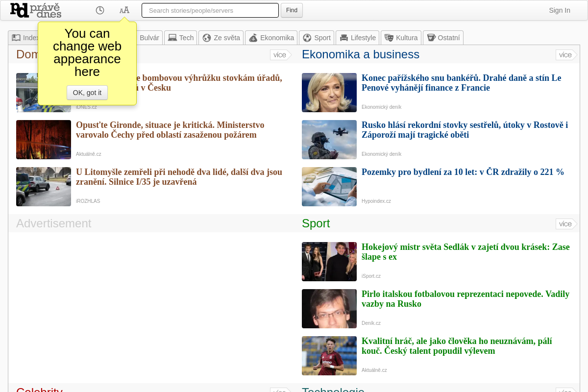Click the Sedlák couples photo thumbnail

click(x=329, y=262)
